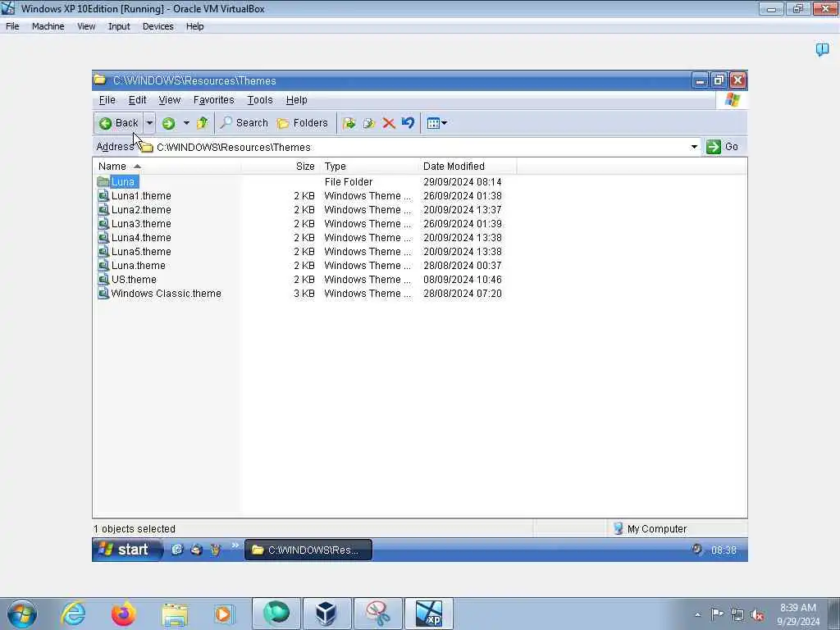
Task: Open Windows Media Player on host taskbar
Action: click(x=224, y=614)
